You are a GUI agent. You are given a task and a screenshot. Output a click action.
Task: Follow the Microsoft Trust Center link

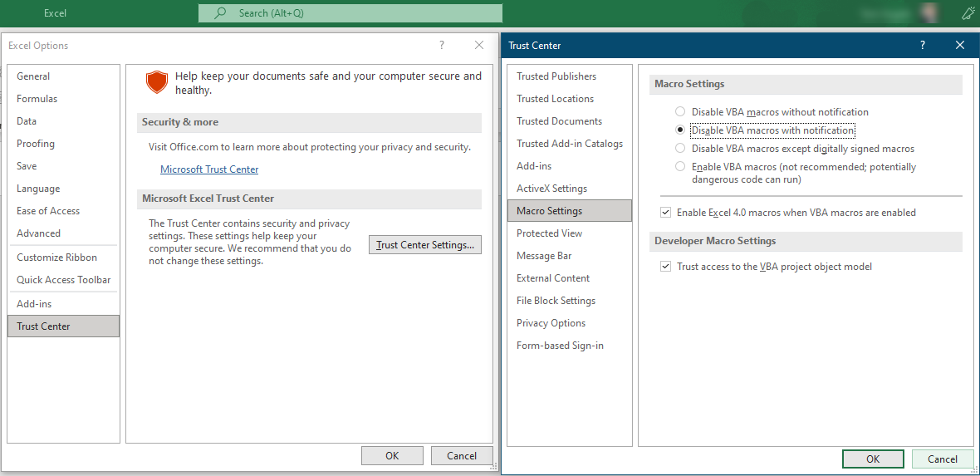(x=209, y=169)
